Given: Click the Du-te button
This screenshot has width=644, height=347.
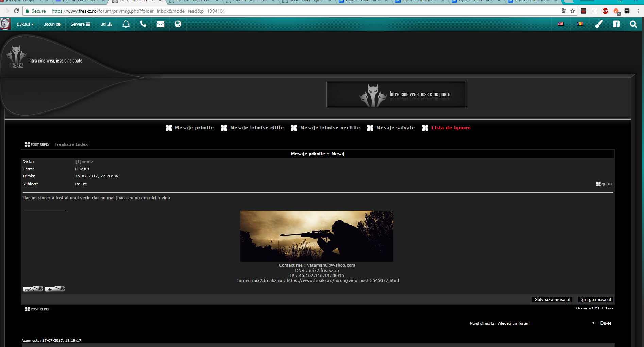Looking at the screenshot, I should [606, 323].
